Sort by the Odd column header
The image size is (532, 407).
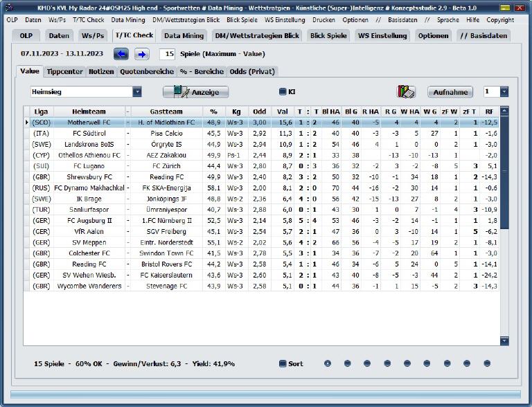(260, 111)
